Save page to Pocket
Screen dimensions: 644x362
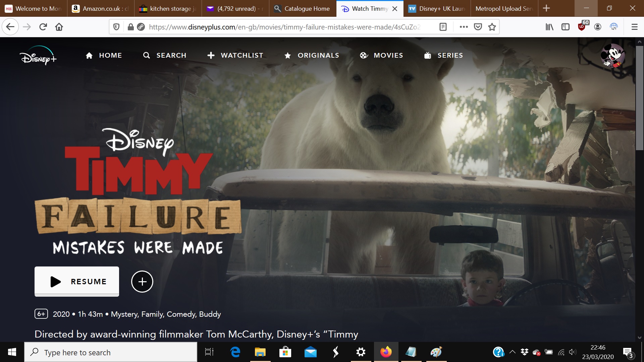(x=478, y=27)
